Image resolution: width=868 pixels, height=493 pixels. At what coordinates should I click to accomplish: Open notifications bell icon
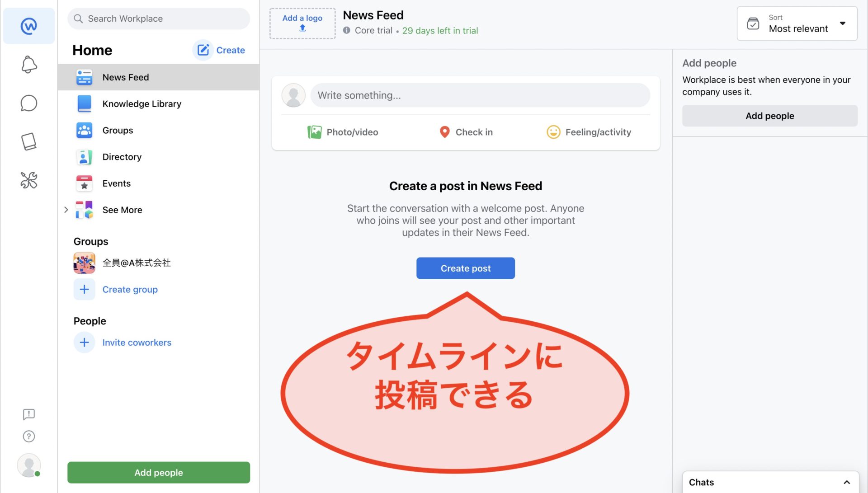29,65
